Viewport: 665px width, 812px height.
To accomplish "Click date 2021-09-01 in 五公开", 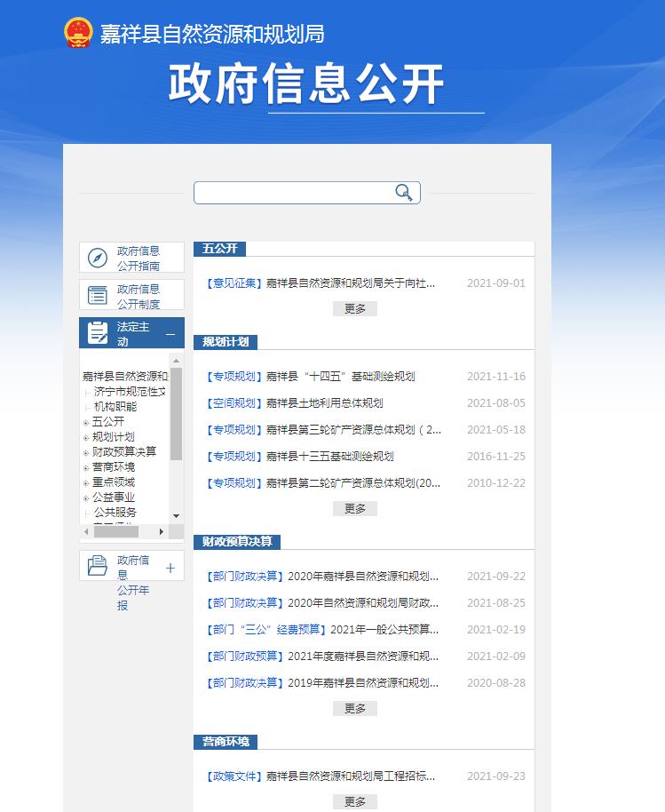I will coord(496,283).
